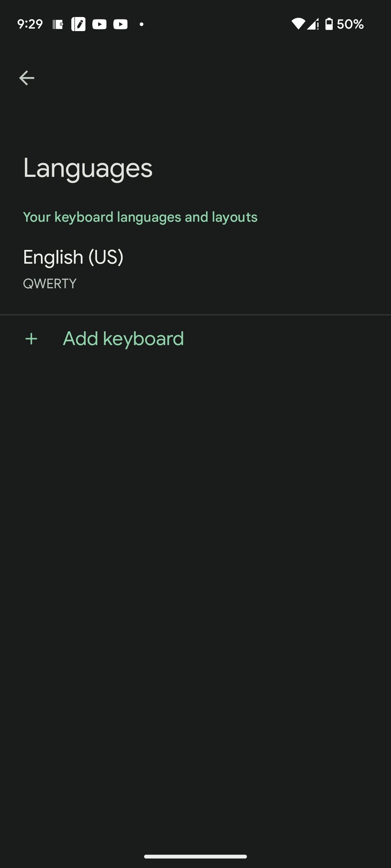Tap the dot notification indicator
This screenshot has height=868, width=391.
click(141, 24)
